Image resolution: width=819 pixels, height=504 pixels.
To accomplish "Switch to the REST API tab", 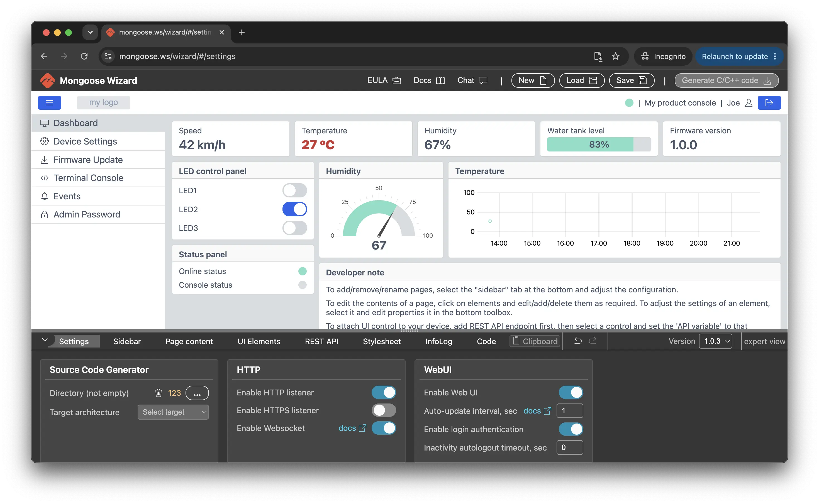I will coord(321,341).
